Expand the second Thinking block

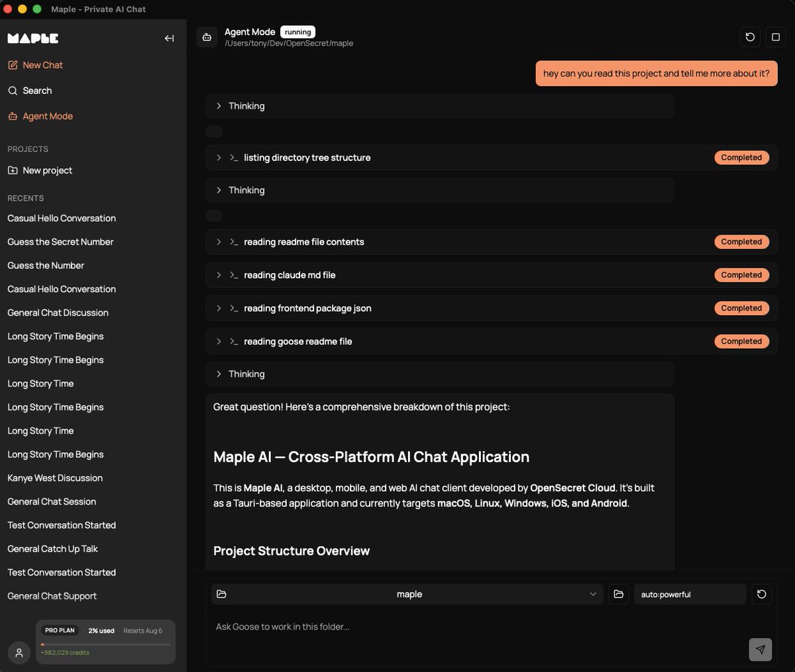tap(440, 190)
